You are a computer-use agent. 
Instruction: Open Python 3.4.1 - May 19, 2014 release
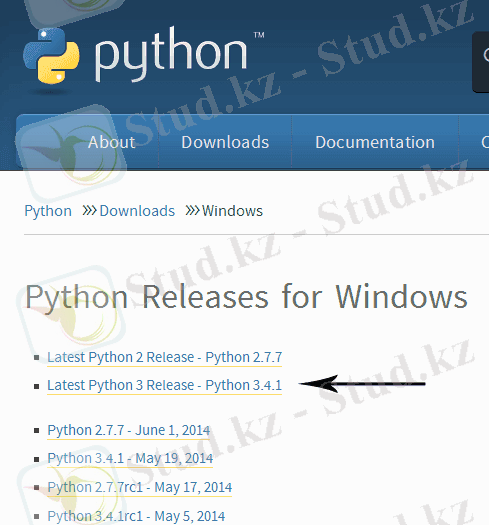tap(130, 459)
